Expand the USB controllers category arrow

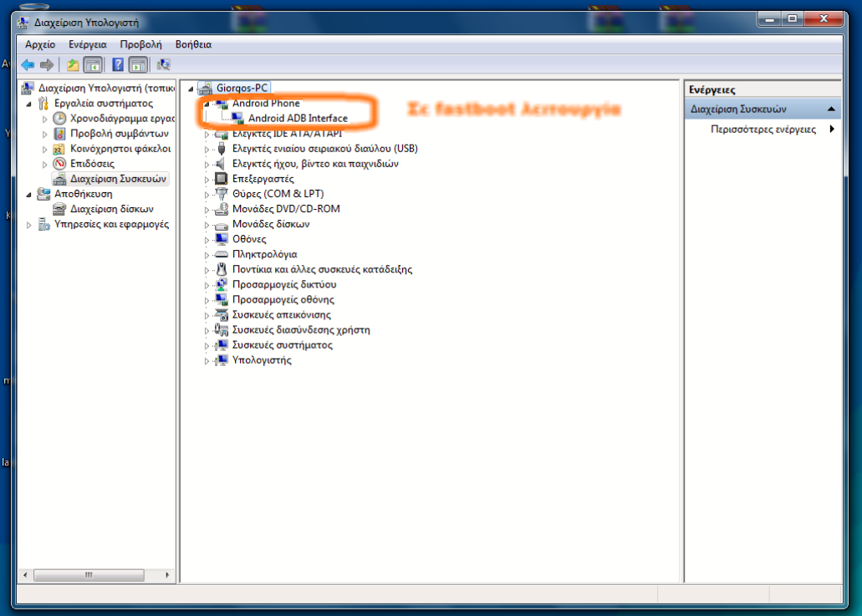click(x=207, y=150)
